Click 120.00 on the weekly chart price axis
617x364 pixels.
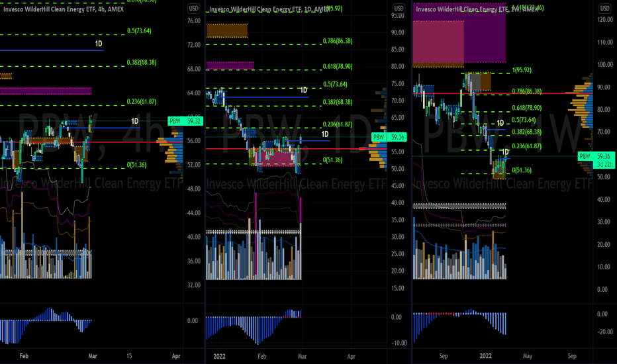tap(605, 20)
